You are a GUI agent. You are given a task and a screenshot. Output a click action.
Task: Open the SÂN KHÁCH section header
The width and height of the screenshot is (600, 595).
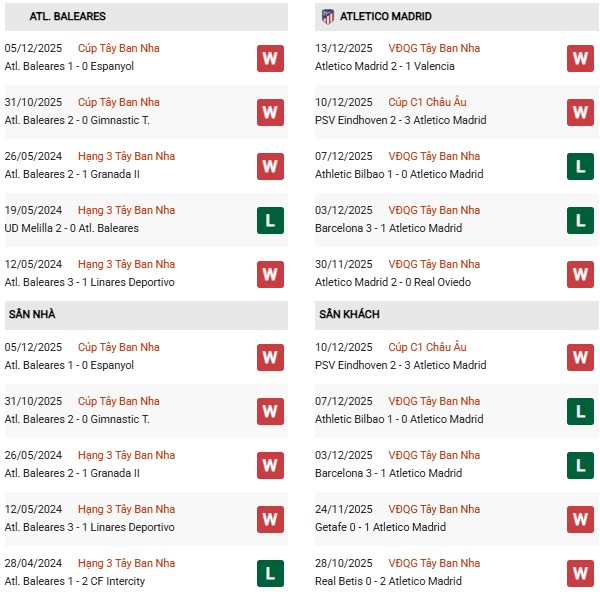(x=349, y=314)
